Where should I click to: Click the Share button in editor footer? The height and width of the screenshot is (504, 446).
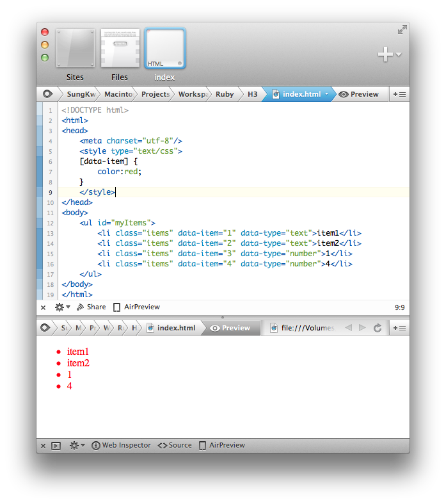[92, 307]
